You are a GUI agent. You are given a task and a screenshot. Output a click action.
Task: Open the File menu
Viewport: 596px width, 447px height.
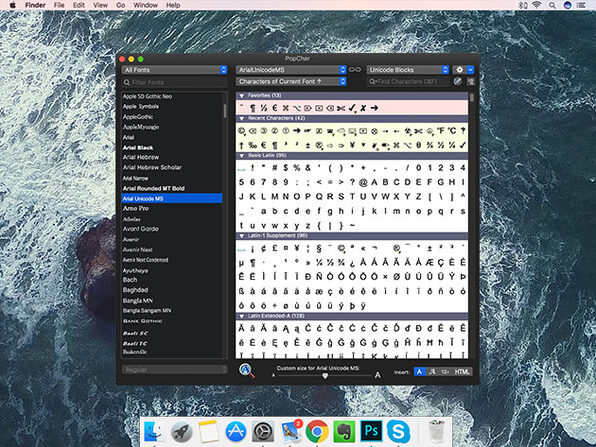(x=59, y=5)
